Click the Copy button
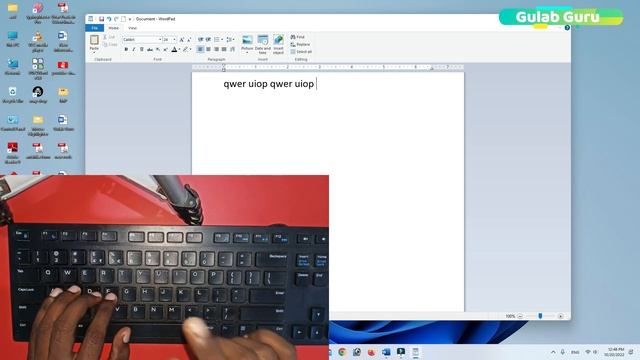 (110, 44)
